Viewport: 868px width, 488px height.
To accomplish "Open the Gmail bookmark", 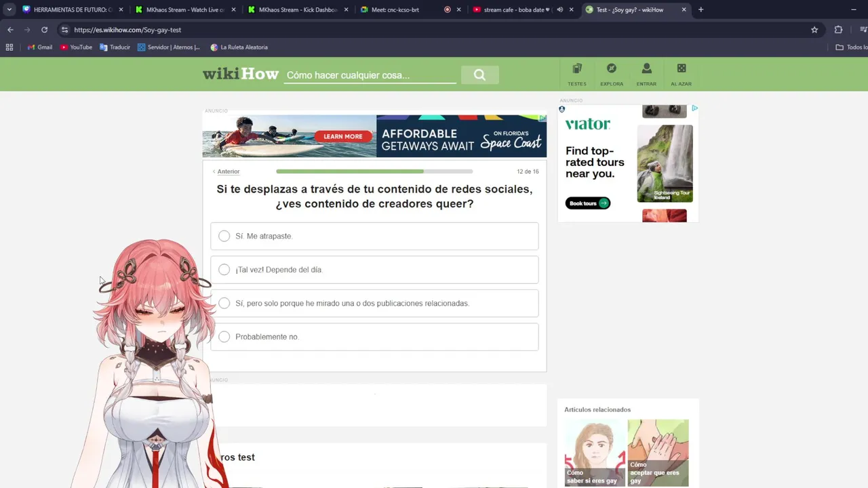I will click(x=40, y=47).
